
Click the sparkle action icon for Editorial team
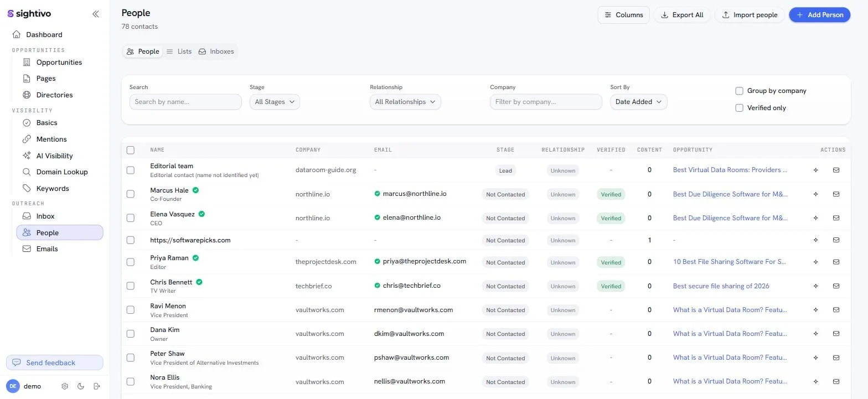coord(815,170)
